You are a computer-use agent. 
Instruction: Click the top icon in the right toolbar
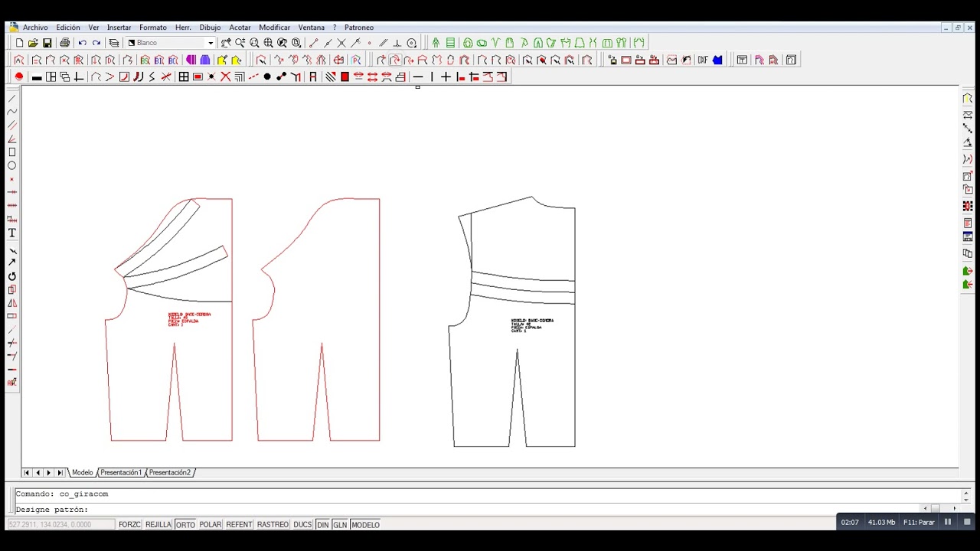click(968, 99)
